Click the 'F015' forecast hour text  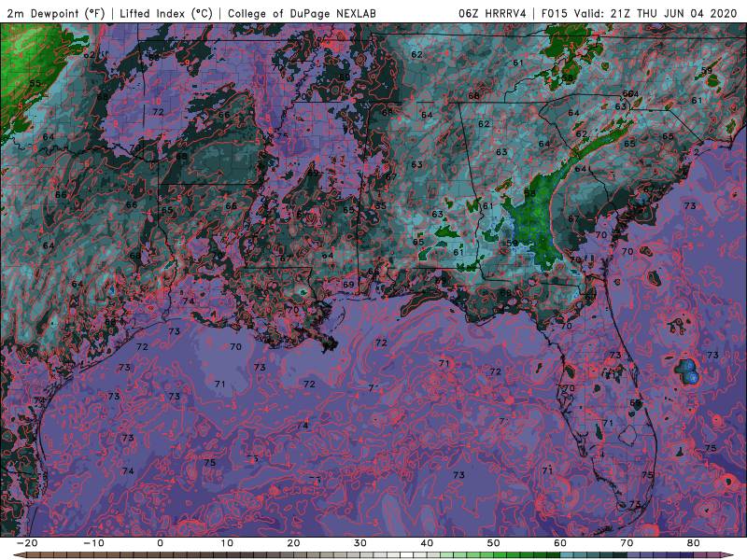[x=554, y=13]
